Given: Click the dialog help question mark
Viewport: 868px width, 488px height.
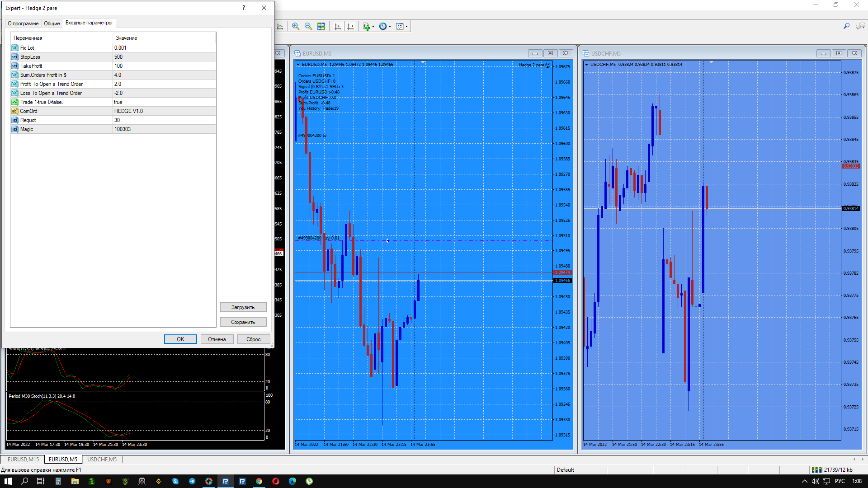Looking at the screenshot, I should (x=244, y=8).
